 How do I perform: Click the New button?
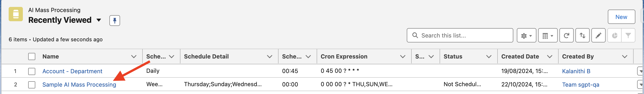[x=621, y=17]
